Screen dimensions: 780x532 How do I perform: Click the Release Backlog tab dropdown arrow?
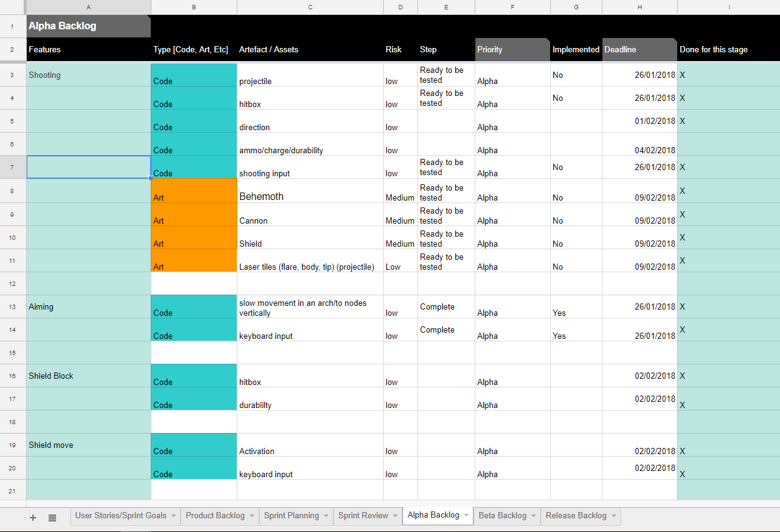614,516
